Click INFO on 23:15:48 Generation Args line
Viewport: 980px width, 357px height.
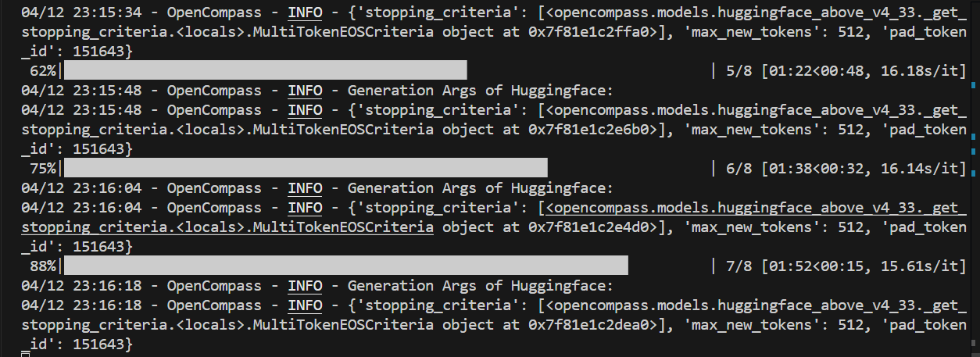pos(305,90)
